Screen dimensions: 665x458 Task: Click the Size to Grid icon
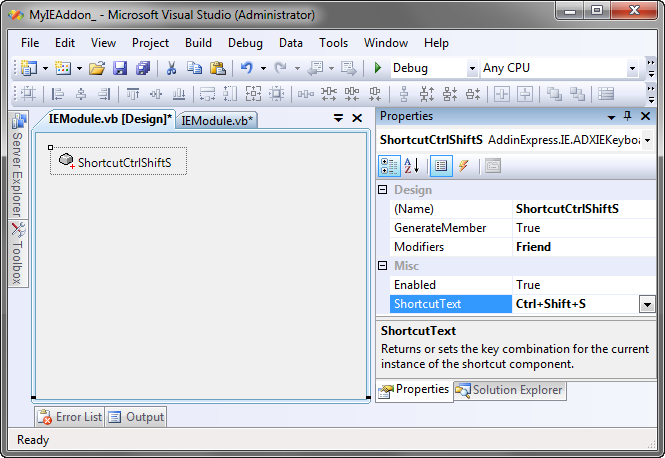pyautogui.click(x=277, y=94)
